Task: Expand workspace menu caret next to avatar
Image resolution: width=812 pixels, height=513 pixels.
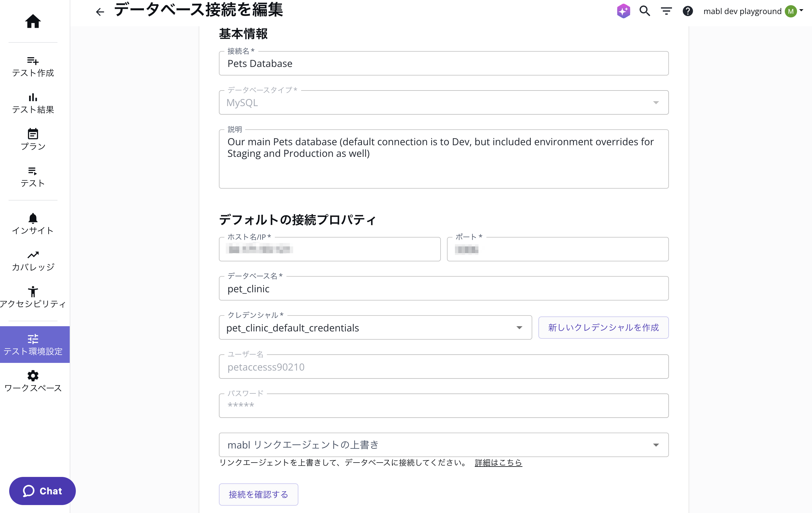Action: point(802,10)
